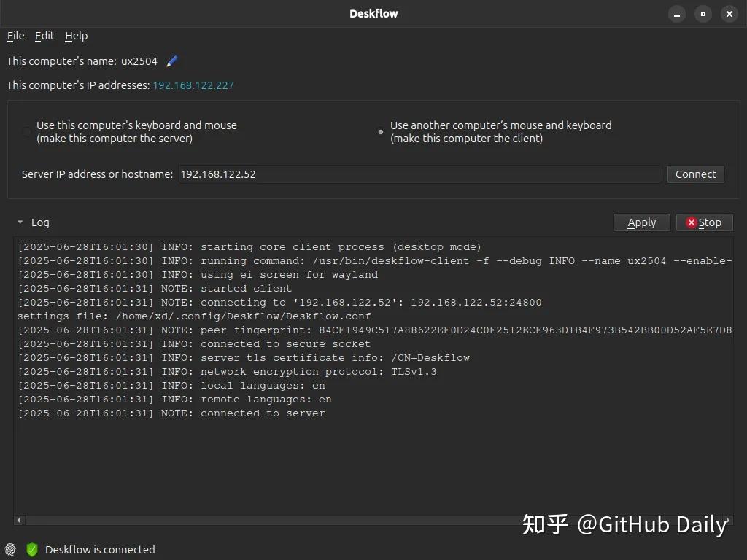Click the server IP address input field

419,174
